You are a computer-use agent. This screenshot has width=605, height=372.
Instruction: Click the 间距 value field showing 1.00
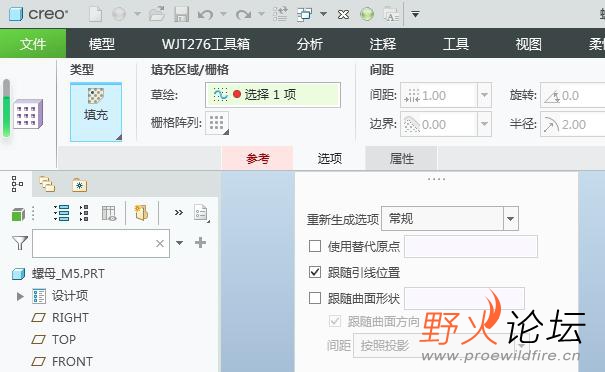point(439,95)
